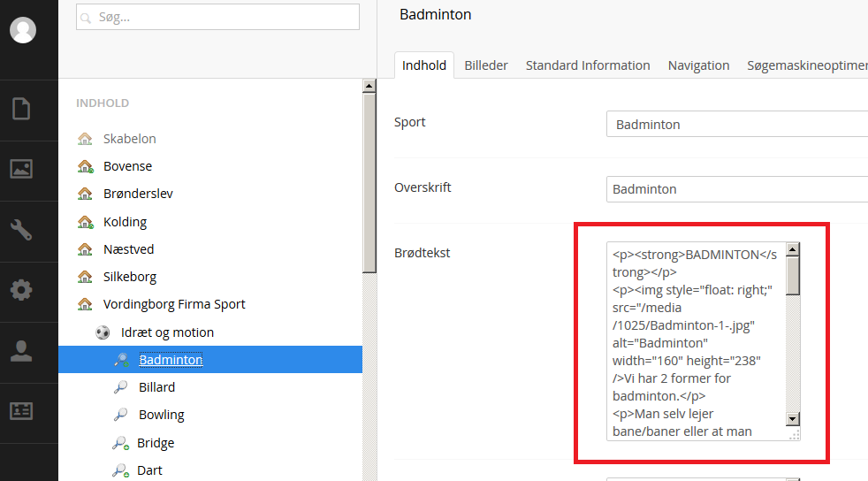Viewport: 868px width, 481px height.
Task: Switch to the Billeder tab
Action: (486, 65)
